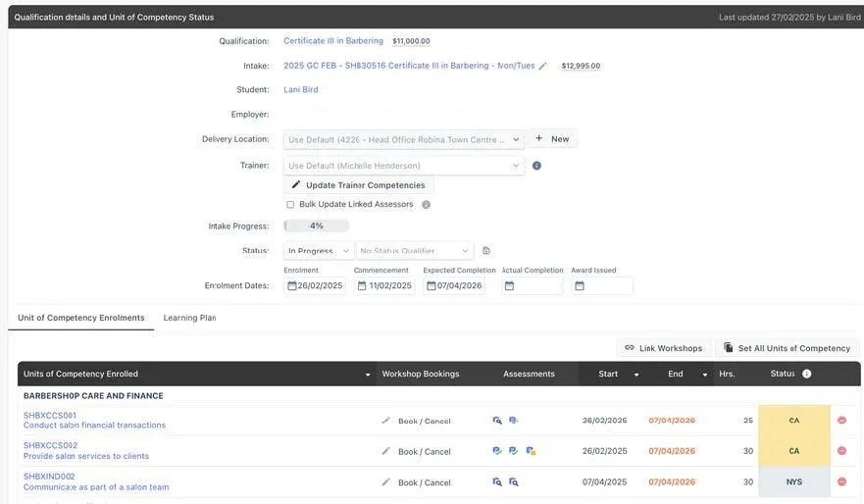The width and height of the screenshot is (864, 504).
Task: Click the grey NYS status for SHBXIND002
Action: coord(794,482)
